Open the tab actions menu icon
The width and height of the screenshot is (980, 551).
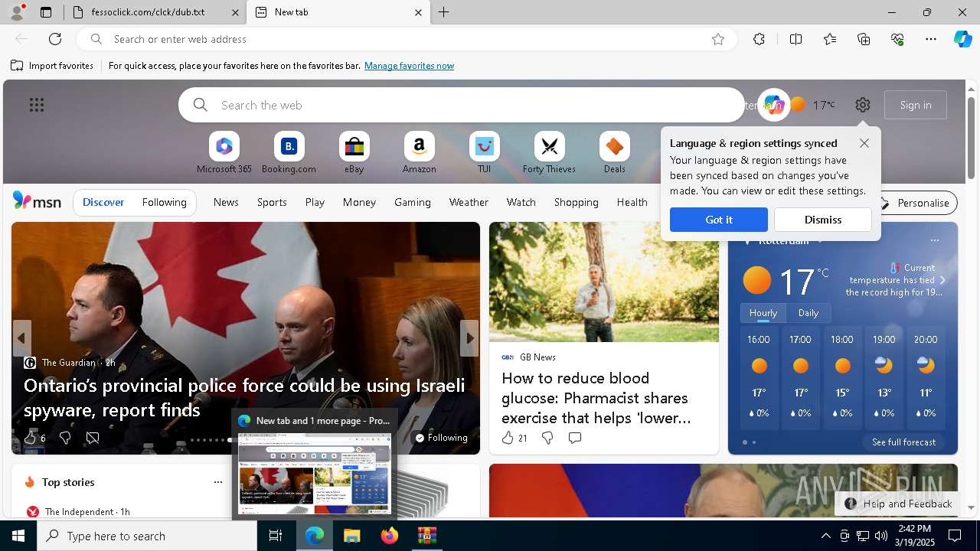coord(46,12)
